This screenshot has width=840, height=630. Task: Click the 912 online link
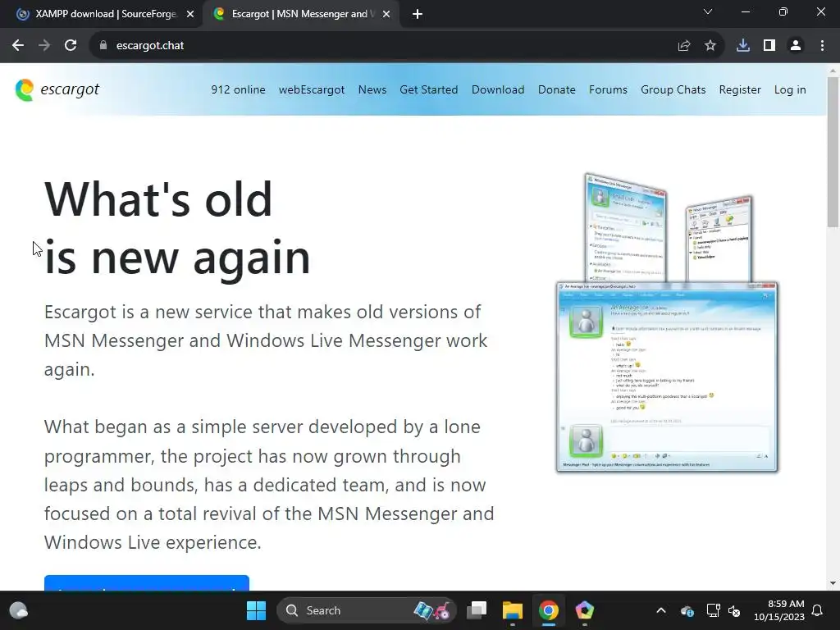[x=238, y=89]
